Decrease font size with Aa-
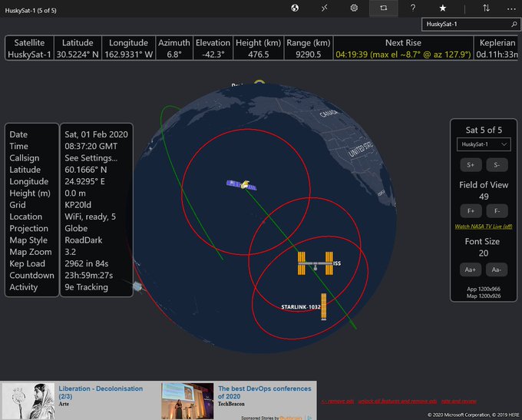 pyautogui.click(x=497, y=270)
